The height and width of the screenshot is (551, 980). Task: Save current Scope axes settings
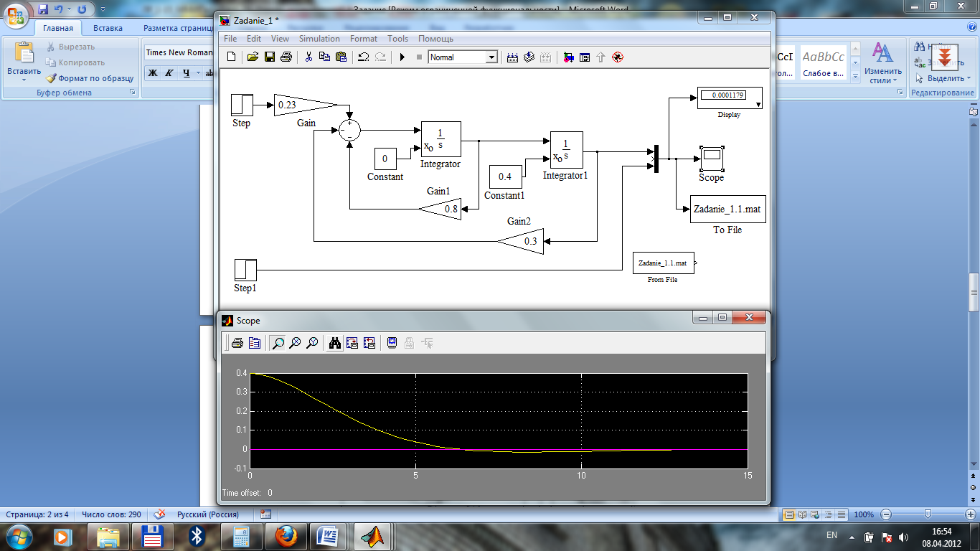[352, 343]
